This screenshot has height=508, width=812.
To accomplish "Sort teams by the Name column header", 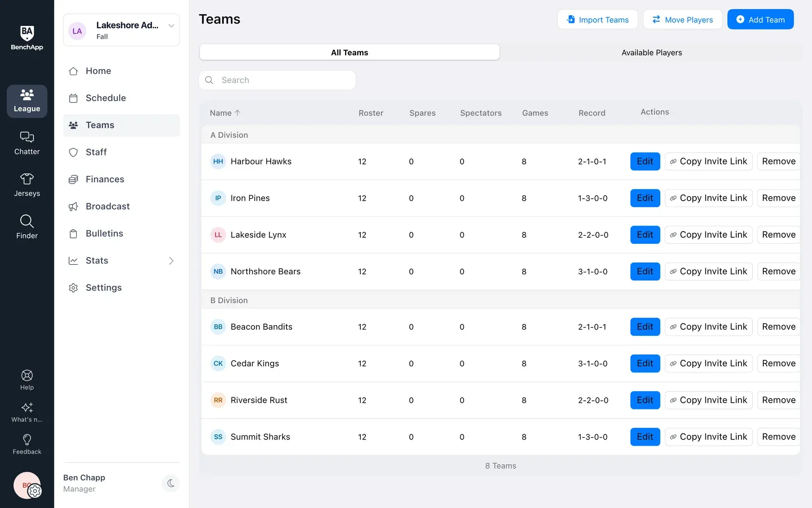I will point(225,113).
